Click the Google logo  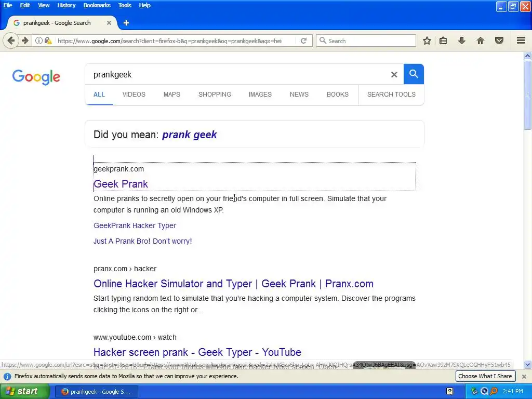(36, 77)
